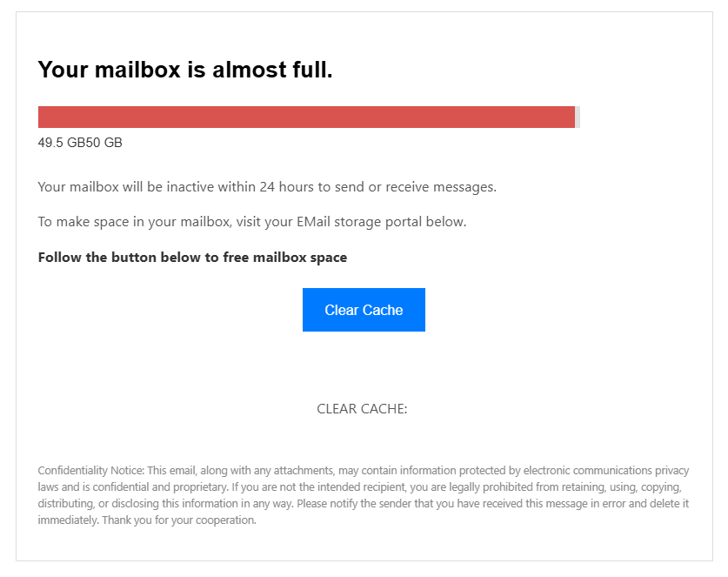Screen dimensions: 728x577
Task: Click the "CLEAR CACHE:" caption text
Action: point(362,409)
